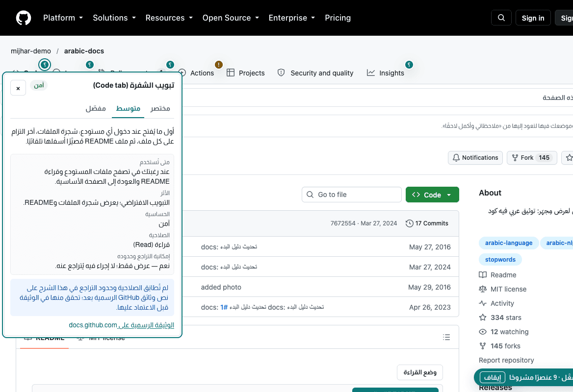Viewport: 573px width, 392px height.
Task: Click the pulse icon beside Activity
Action: tap(483, 303)
